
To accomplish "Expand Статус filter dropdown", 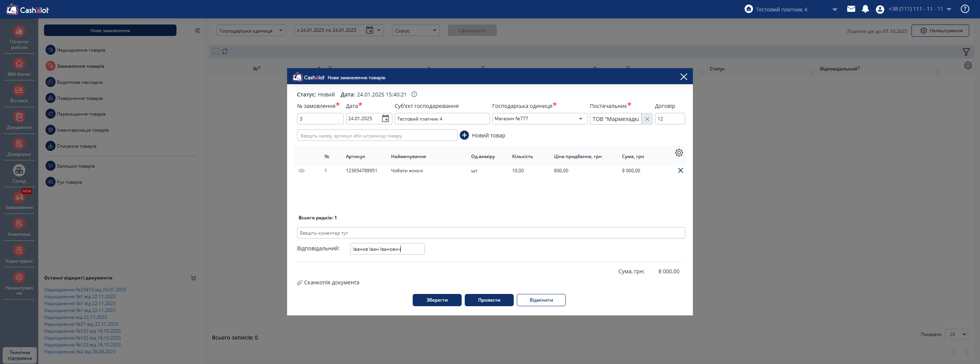I will [x=416, y=31].
